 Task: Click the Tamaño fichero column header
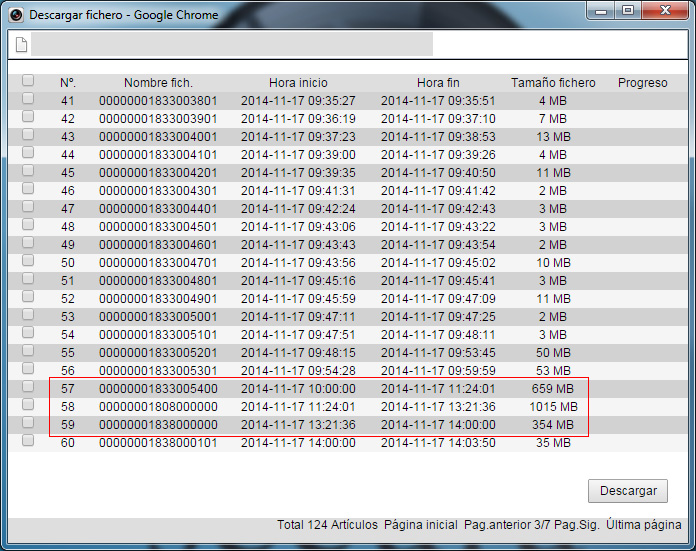point(553,83)
